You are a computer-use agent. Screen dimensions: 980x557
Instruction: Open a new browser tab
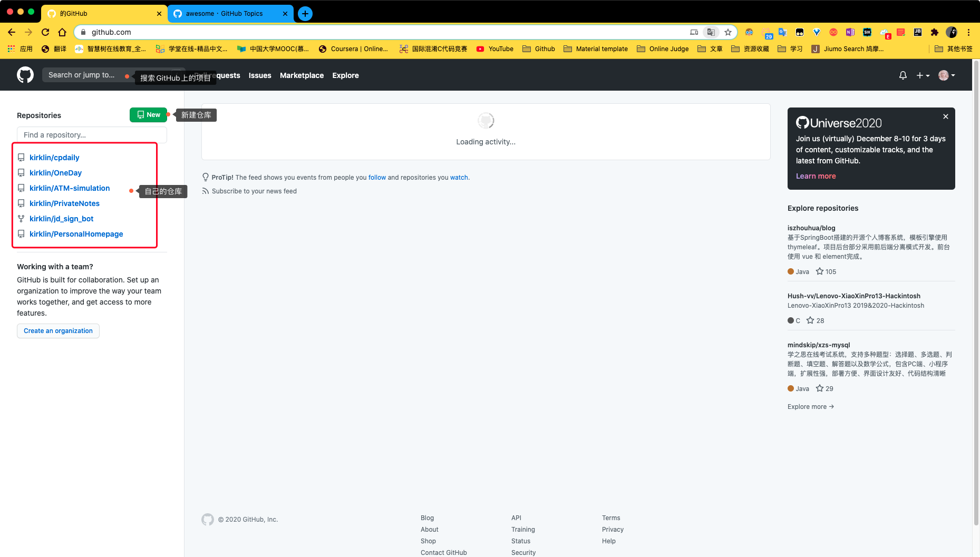click(x=305, y=14)
